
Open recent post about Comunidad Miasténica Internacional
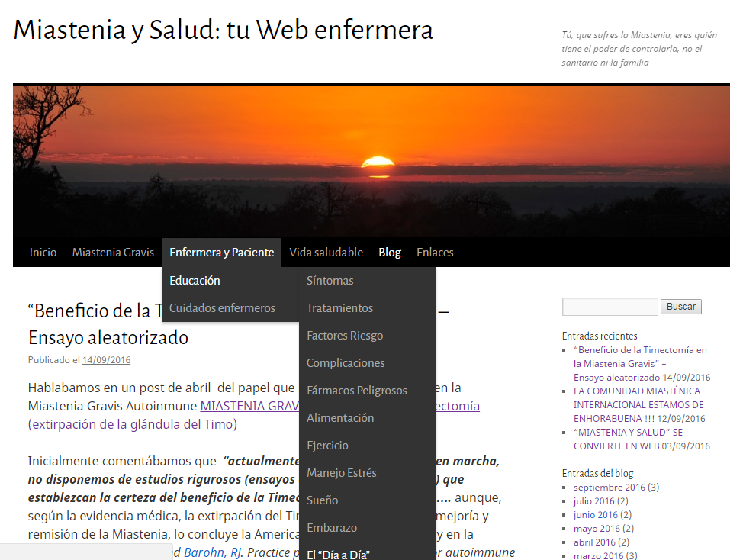[x=638, y=404]
